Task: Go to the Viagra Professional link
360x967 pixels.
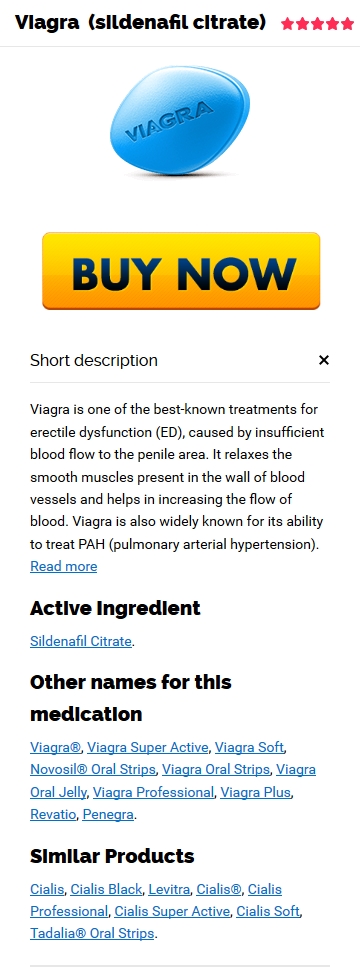Action: 153,792
